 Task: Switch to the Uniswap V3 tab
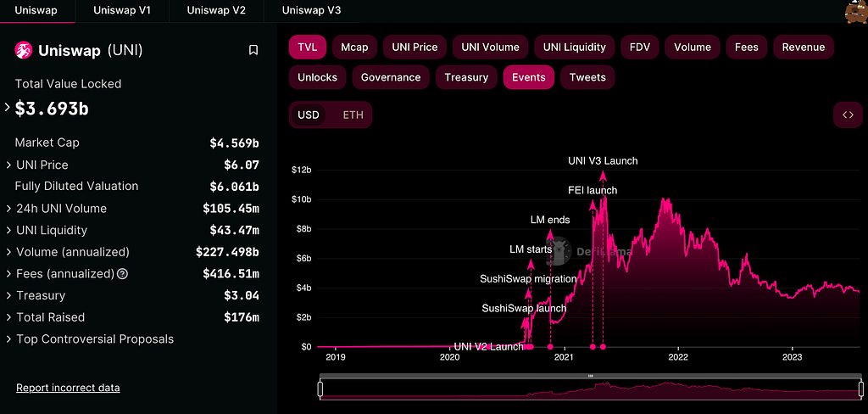(311, 11)
